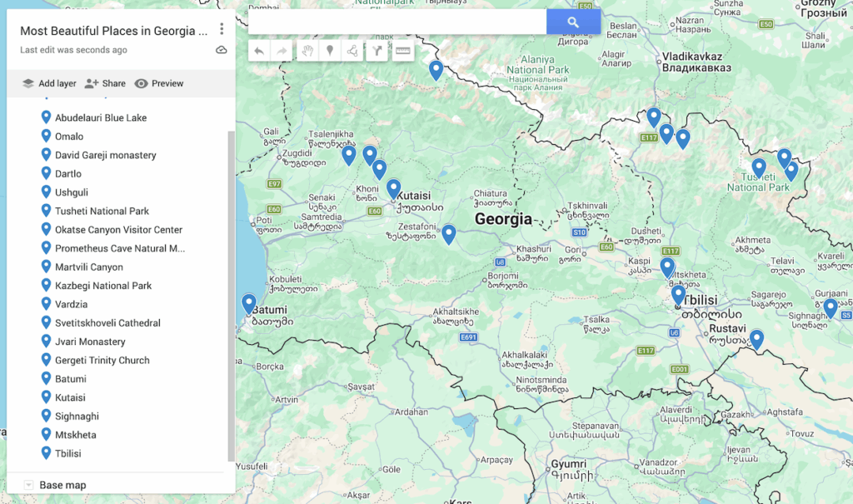Screen dimensions: 853x504
Task: Open the three-dot map options menu
Action: tap(222, 28)
